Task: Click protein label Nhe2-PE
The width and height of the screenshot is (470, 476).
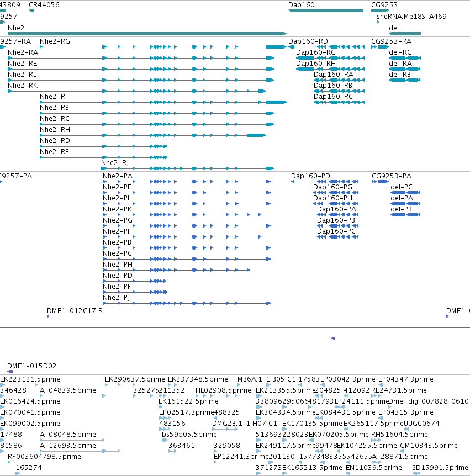Action: (x=117, y=187)
